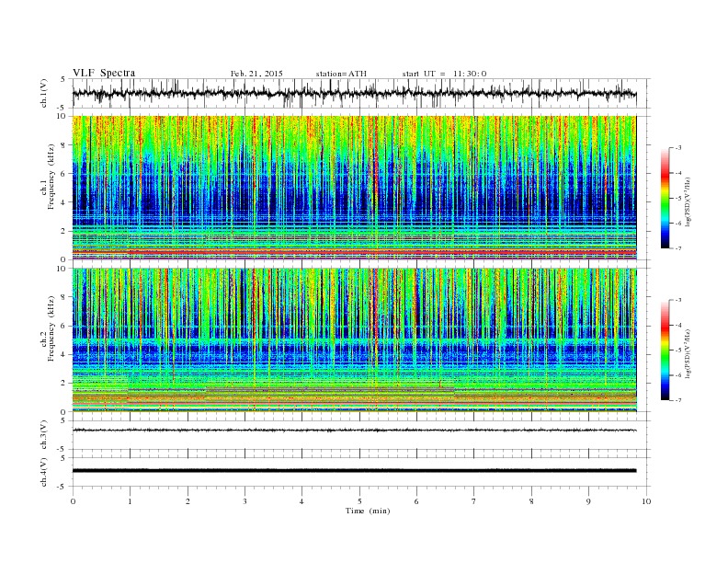Select the date text "Feb. 21, 2015"
This screenshot has width=728, height=563.
pos(256,74)
